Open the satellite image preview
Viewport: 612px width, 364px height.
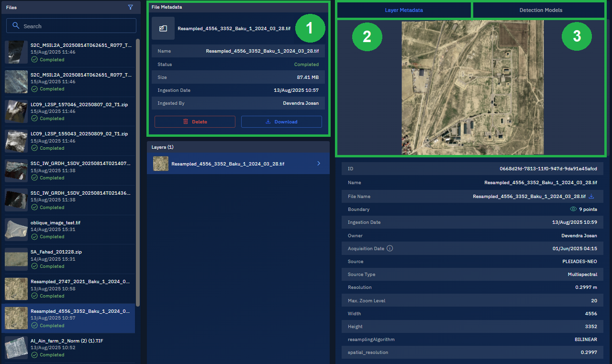click(x=473, y=87)
